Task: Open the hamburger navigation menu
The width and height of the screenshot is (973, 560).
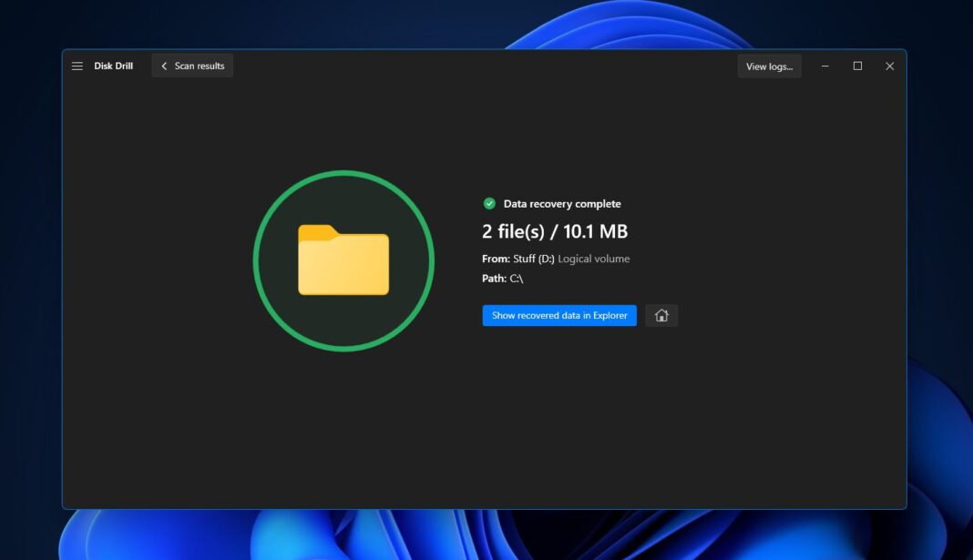Action: [x=77, y=66]
